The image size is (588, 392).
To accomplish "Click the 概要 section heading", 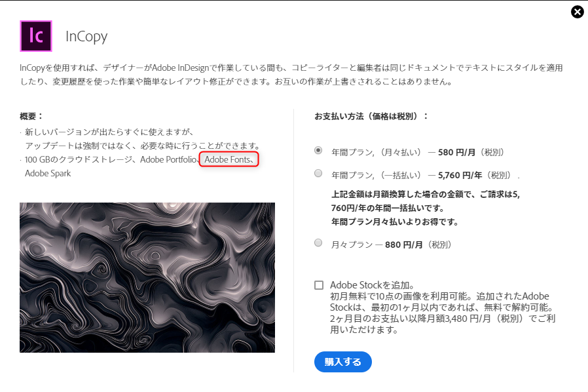I will (x=31, y=116).
